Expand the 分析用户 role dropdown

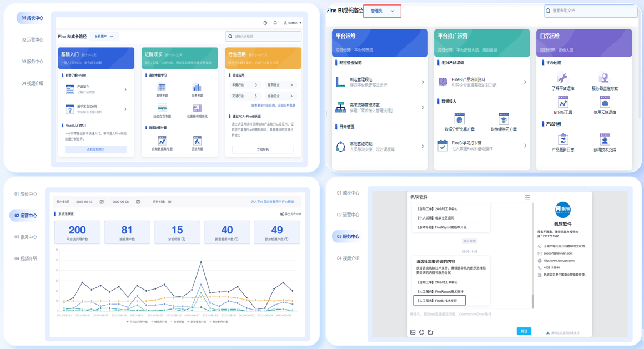tap(104, 37)
